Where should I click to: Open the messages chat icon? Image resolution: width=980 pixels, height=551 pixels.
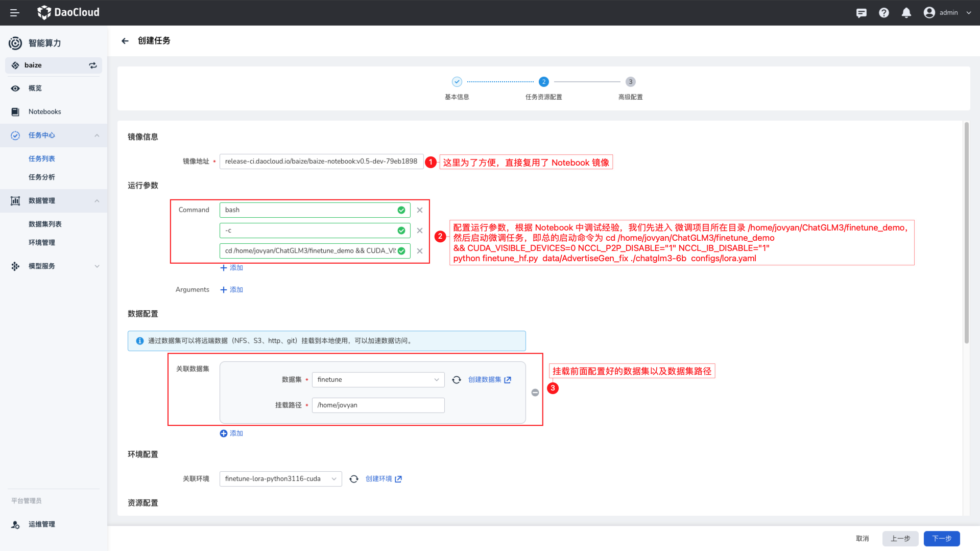pos(861,13)
